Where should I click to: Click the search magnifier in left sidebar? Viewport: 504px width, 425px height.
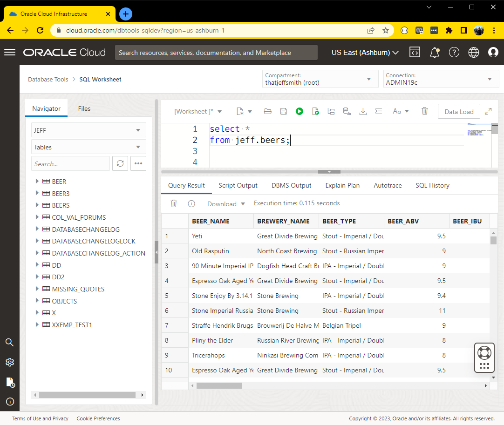click(x=10, y=343)
